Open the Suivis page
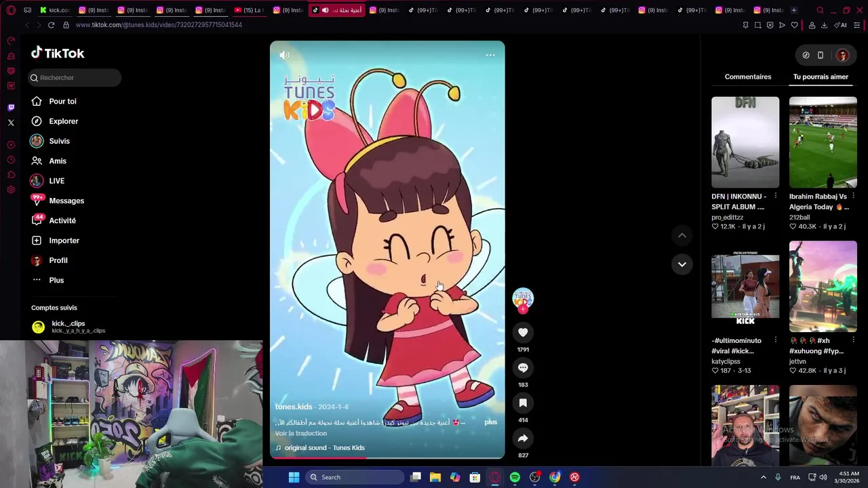The height and width of the screenshot is (488, 868). click(59, 141)
